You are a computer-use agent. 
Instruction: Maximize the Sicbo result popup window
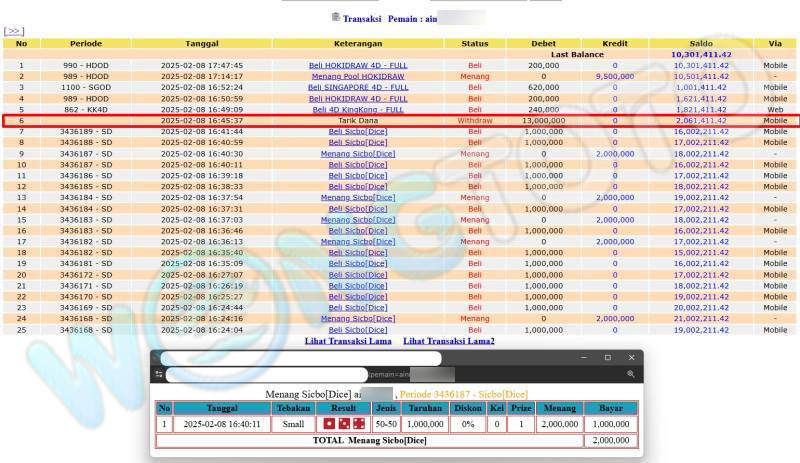click(x=607, y=357)
